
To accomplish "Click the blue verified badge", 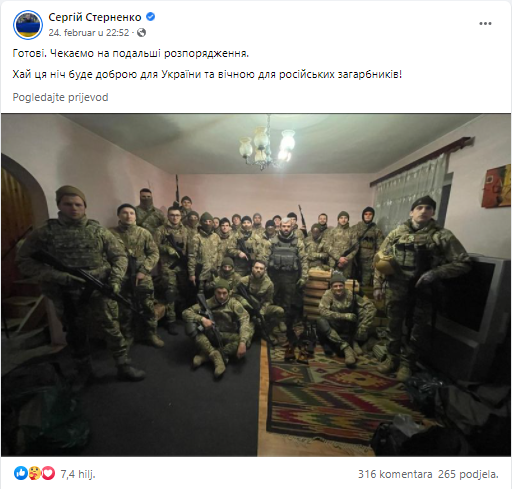I will point(151,17).
